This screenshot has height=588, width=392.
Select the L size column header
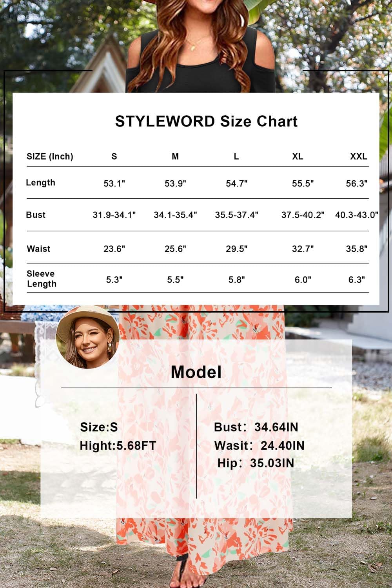pyautogui.click(x=236, y=156)
